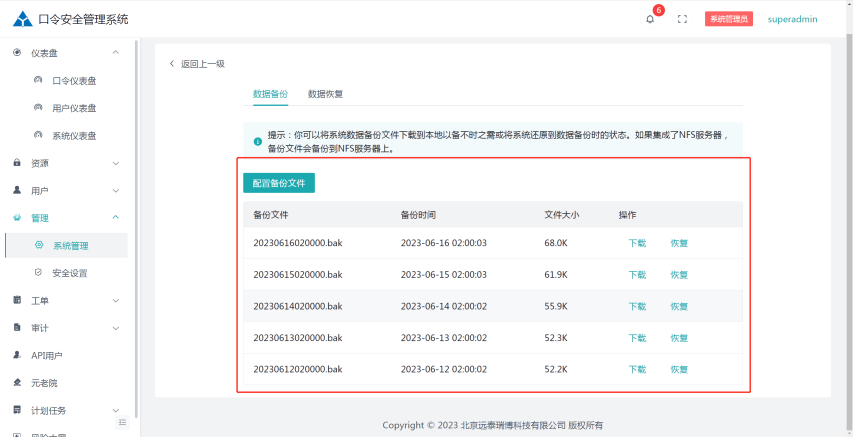This screenshot has height=437, width=853.
Task: Click the sidebar collapse icon at bottom
Action: click(x=123, y=422)
